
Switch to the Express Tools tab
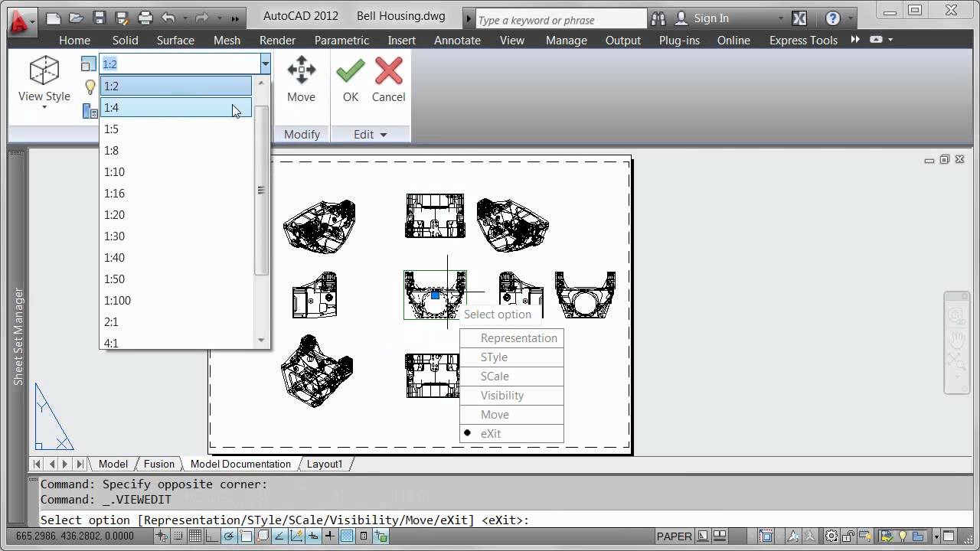pyautogui.click(x=803, y=40)
